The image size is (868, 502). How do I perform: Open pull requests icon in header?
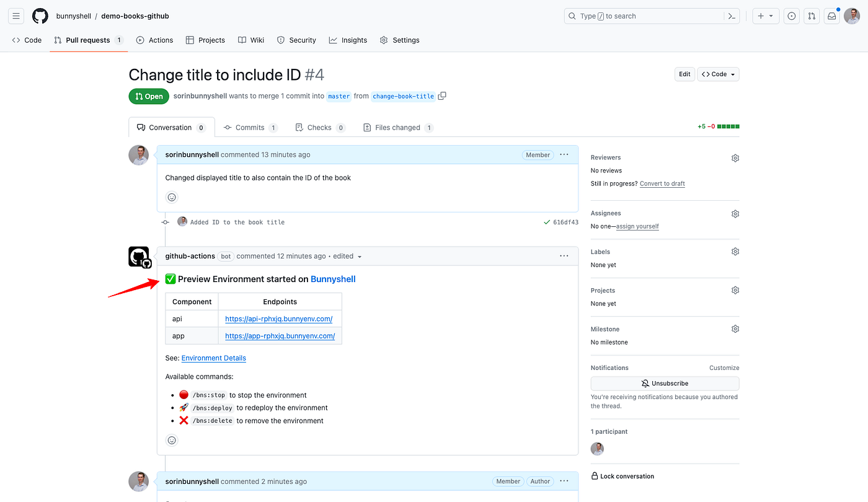coord(812,16)
